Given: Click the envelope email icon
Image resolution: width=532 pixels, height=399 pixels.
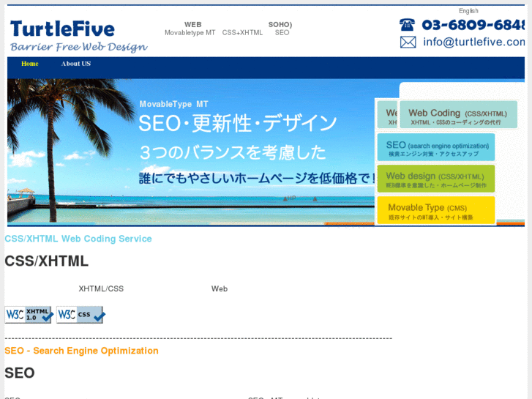Looking at the screenshot, I should (408, 42).
